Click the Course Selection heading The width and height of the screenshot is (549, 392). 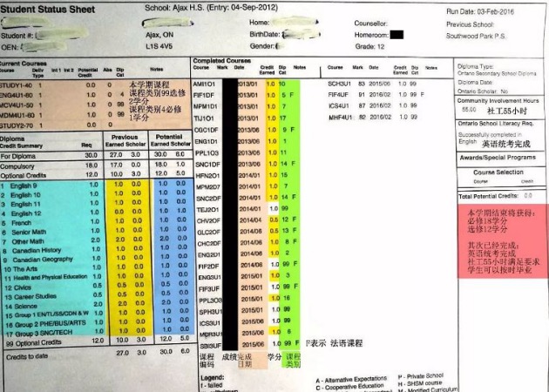498,172
